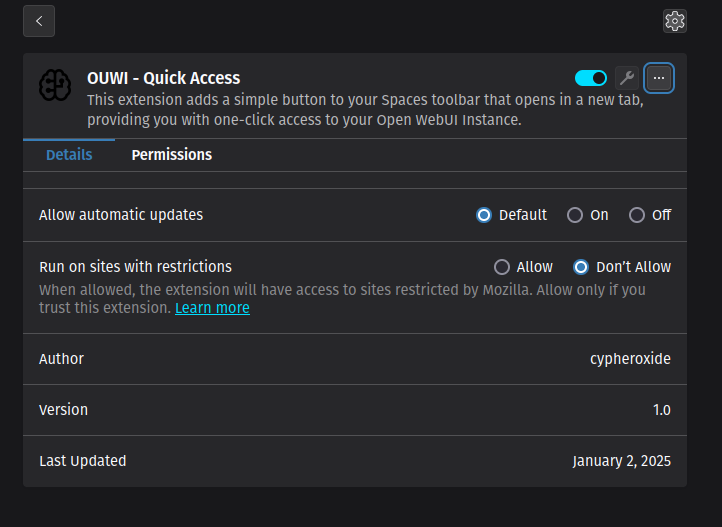Click the version value 1.0
The image size is (722, 527).
point(662,410)
